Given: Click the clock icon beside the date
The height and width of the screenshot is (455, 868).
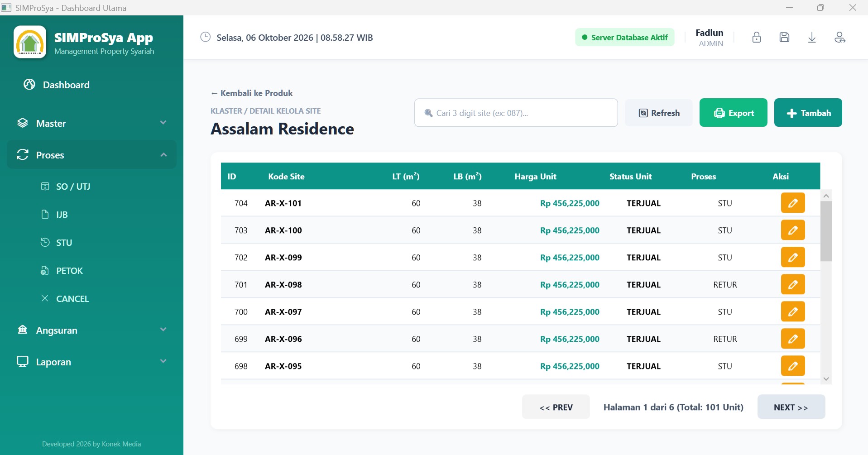Looking at the screenshot, I should click(206, 37).
